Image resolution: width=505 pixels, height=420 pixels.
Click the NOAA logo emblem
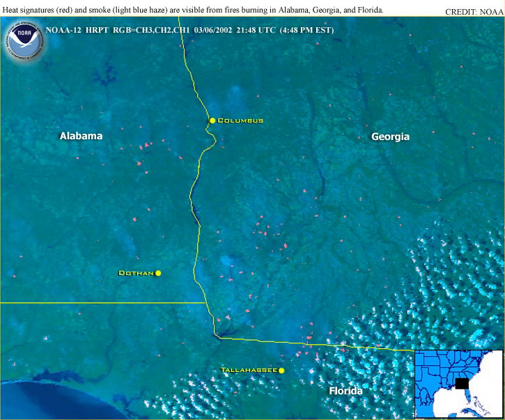point(24,40)
